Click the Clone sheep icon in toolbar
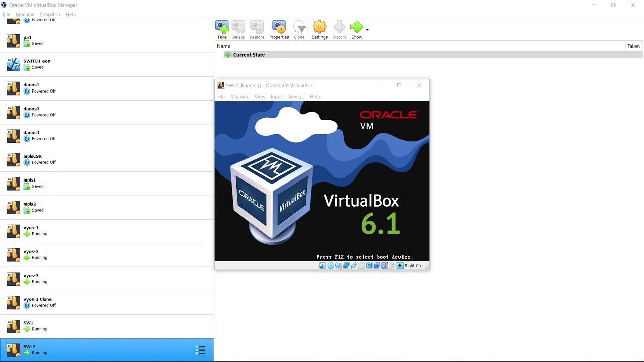Screen dimensions: 644x362 (x=299, y=30)
